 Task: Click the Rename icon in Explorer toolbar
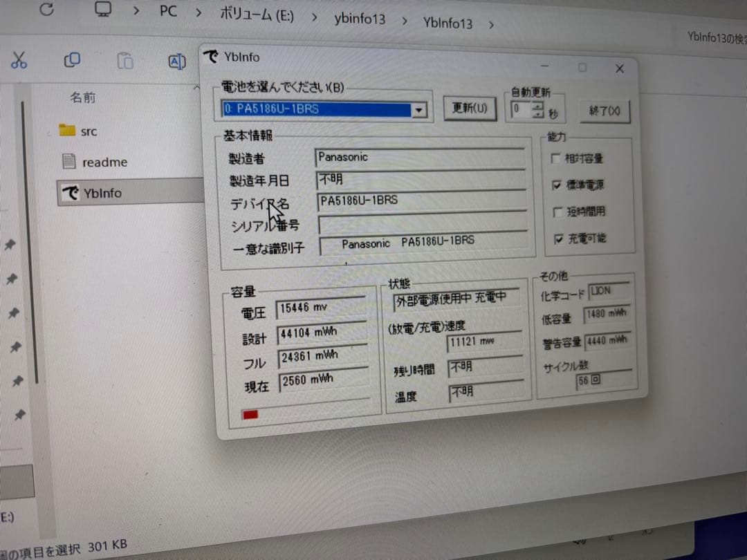tap(177, 62)
